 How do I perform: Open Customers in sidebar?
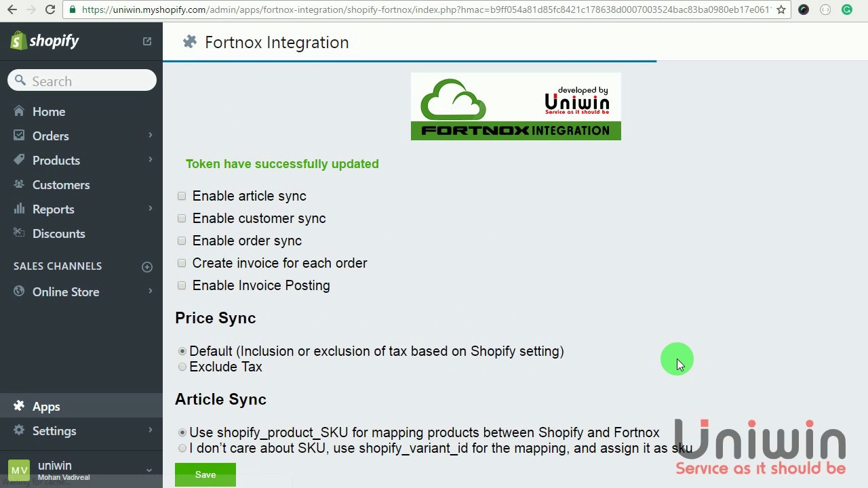pyautogui.click(x=61, y=185)
